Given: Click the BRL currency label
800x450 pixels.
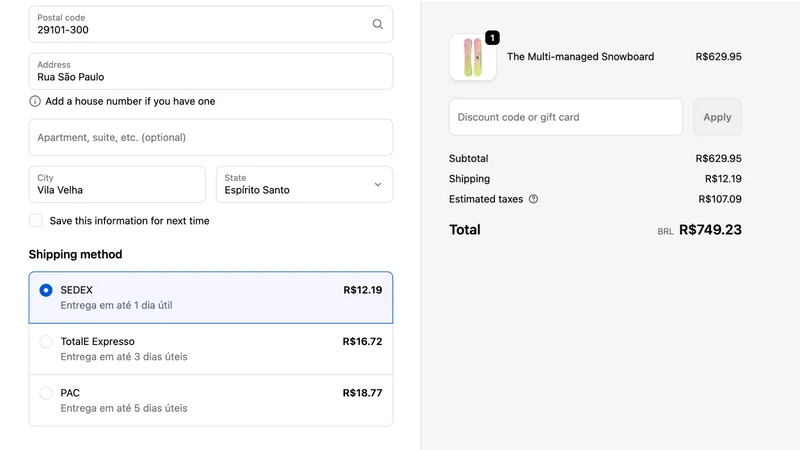Looking at the screenshot, I should [x=665, y=232].
